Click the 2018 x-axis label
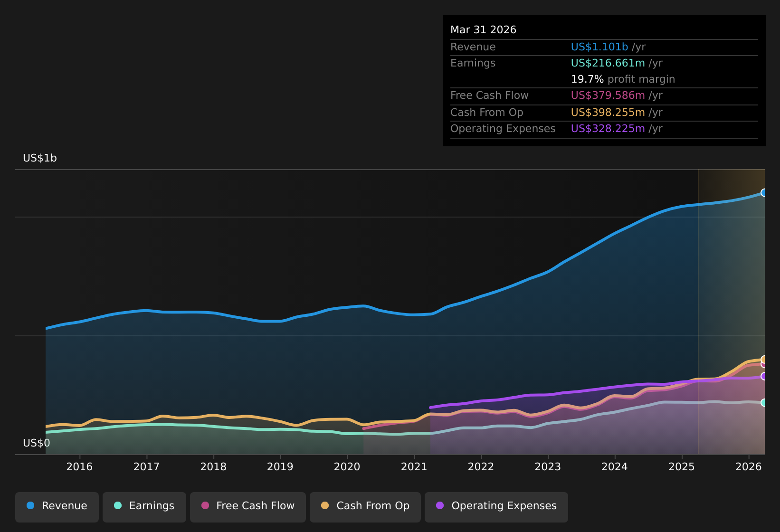The image size is (780, 532). pyautogui.click(x=213, y=466)
